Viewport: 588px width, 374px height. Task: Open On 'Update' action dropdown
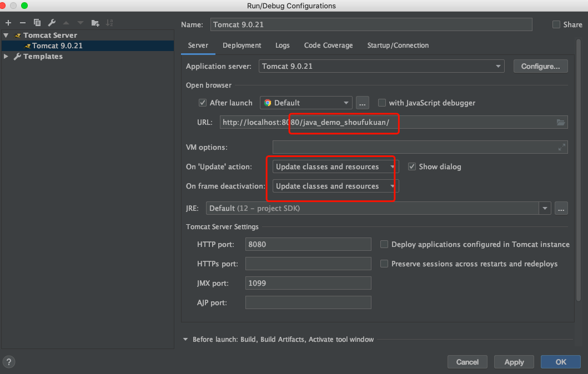click(335, 167)
